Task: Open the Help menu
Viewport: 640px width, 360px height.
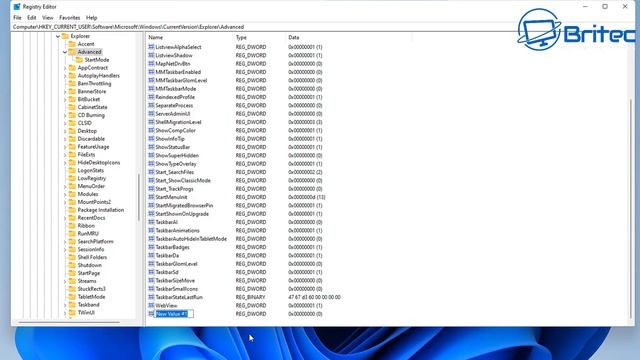Action: [91, 18]
